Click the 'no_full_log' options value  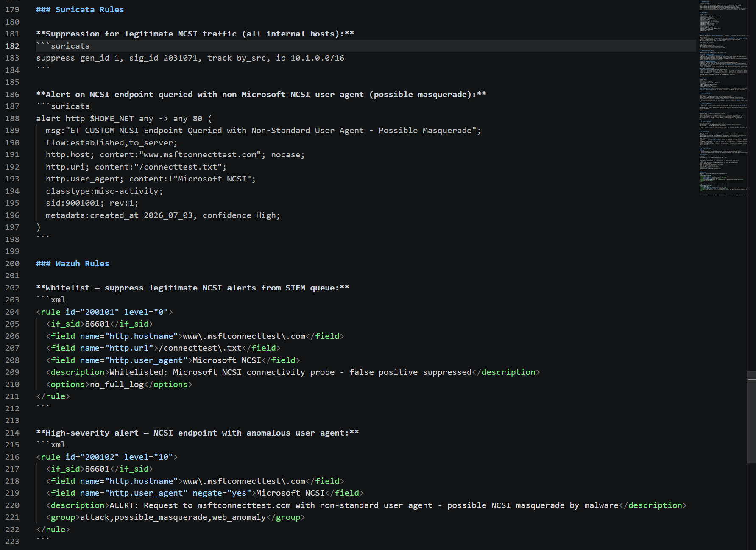tap(117, 385)
